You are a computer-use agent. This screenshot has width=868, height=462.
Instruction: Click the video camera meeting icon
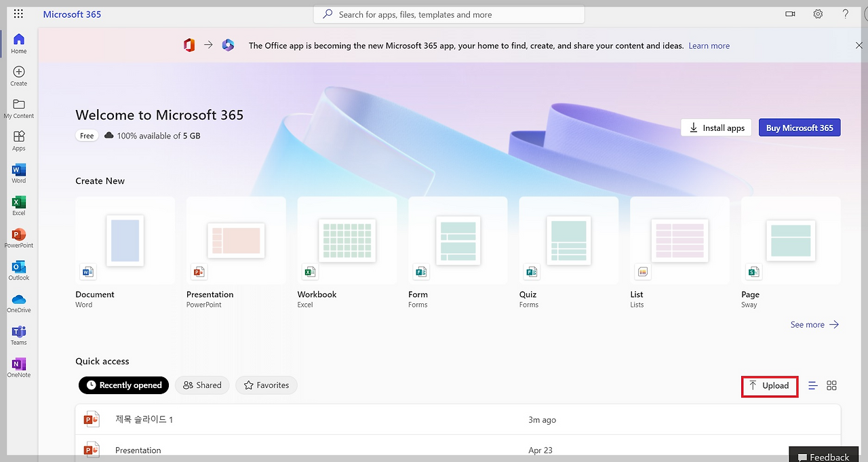click(790, 14)
